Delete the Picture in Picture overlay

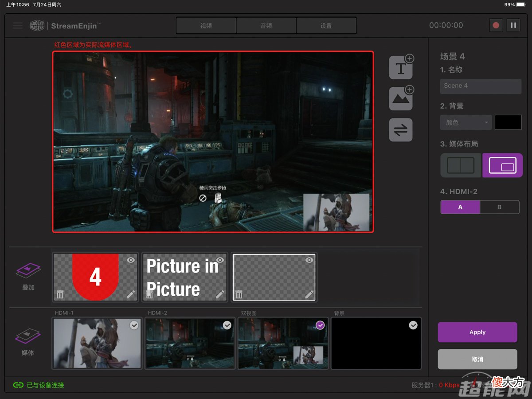click(150, 294)
